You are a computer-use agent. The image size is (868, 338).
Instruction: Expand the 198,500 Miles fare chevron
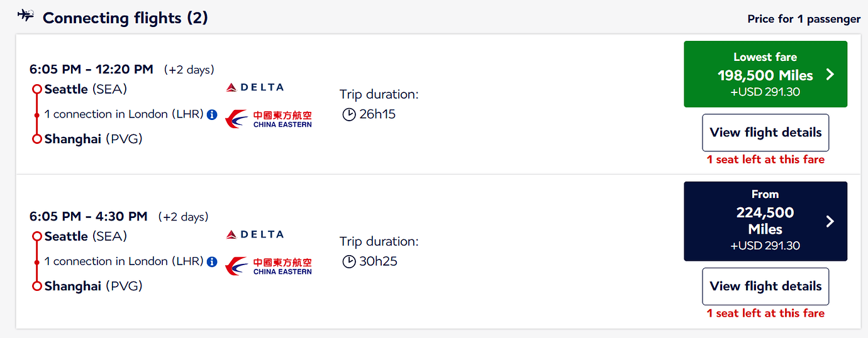tap(830, 75)
